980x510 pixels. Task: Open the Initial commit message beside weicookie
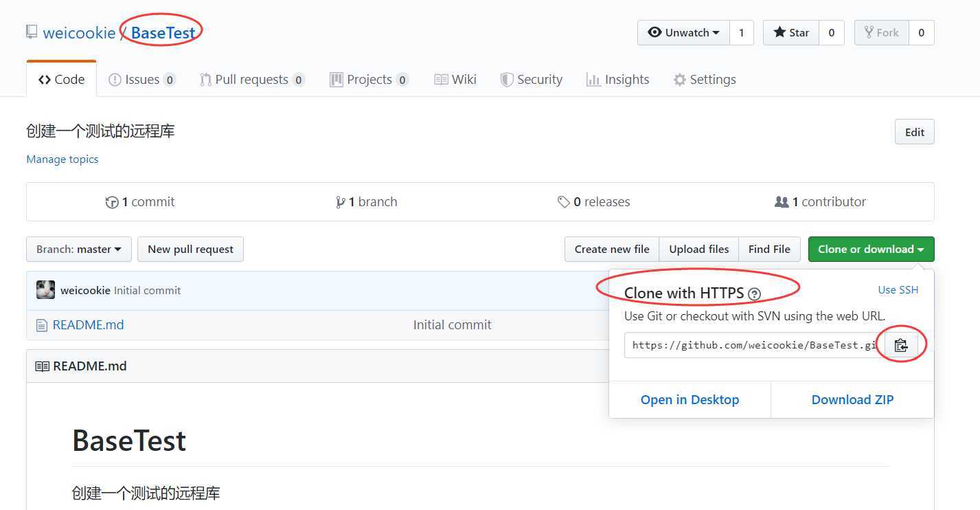(x=147, y=291)
